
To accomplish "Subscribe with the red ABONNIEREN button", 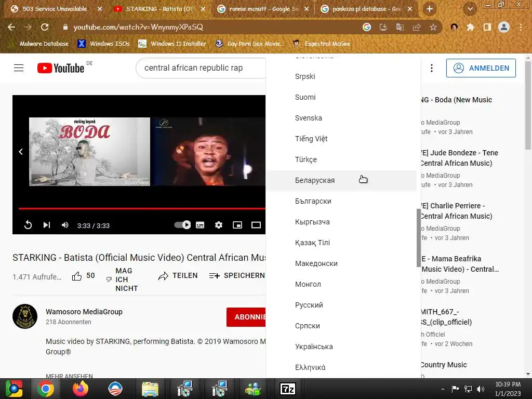I will [x=246, y=317].
